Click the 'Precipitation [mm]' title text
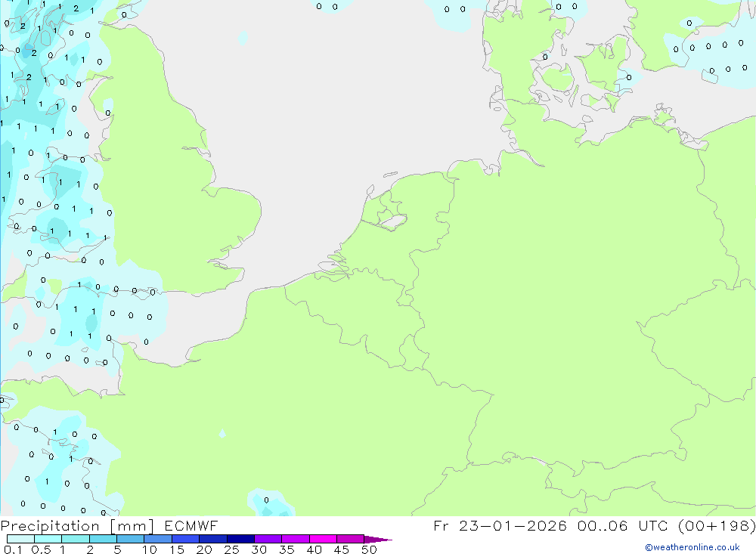Viewport: 756px width, 554px height. (x=77, y=526)
